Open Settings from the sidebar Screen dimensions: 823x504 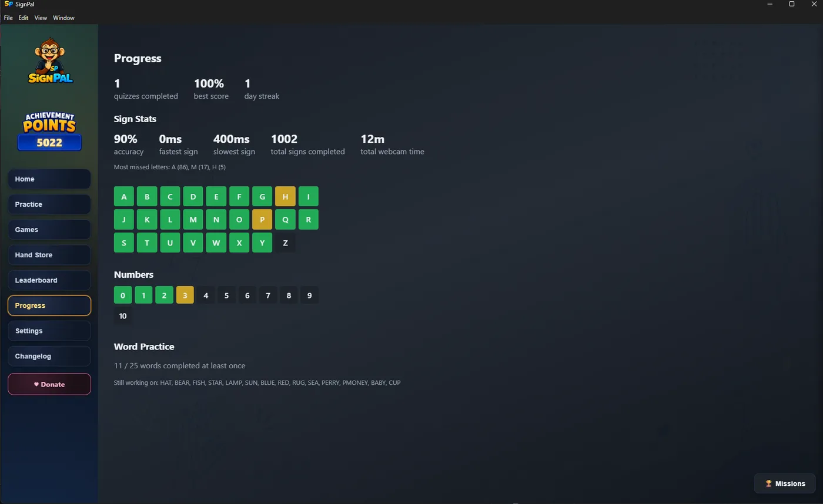point(49,331)
